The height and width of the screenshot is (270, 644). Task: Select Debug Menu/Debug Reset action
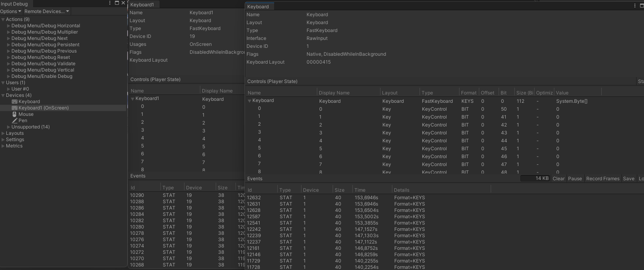[x=41, y=57]
